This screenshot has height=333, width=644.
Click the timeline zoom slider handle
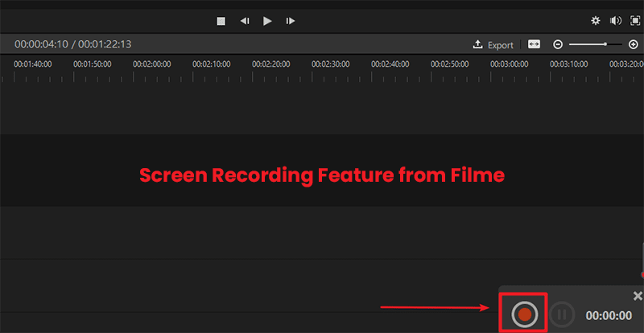click(605, 44)
